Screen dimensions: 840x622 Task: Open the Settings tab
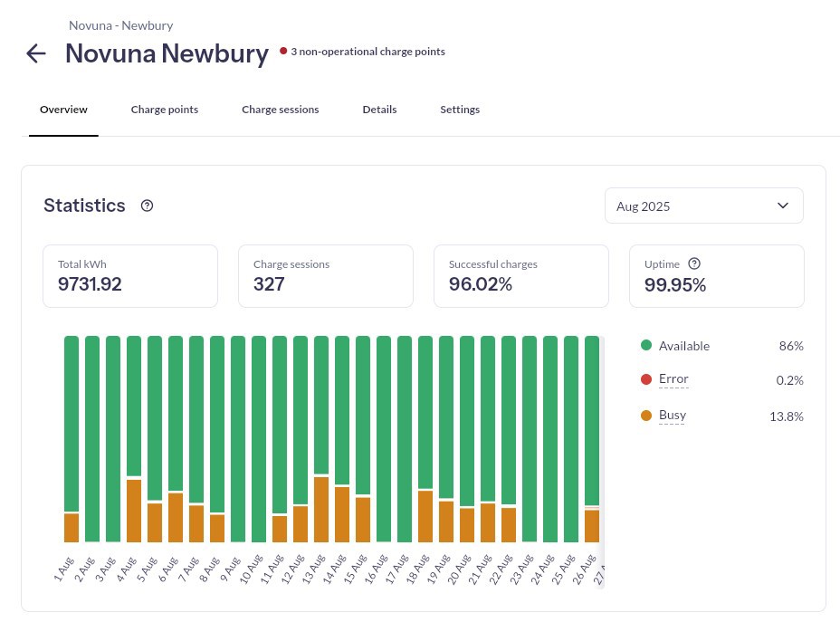pyautogui.click(x=460, y=110)
